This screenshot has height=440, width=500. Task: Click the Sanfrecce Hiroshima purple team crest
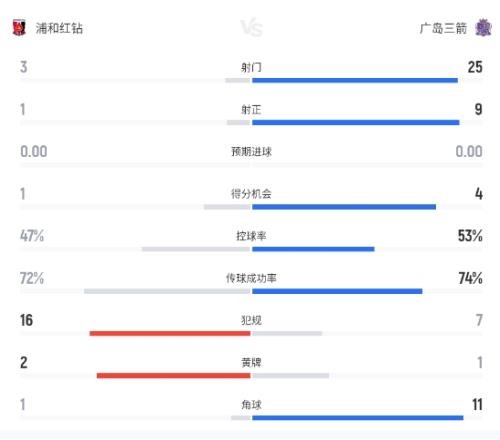[x=483, y=28]
